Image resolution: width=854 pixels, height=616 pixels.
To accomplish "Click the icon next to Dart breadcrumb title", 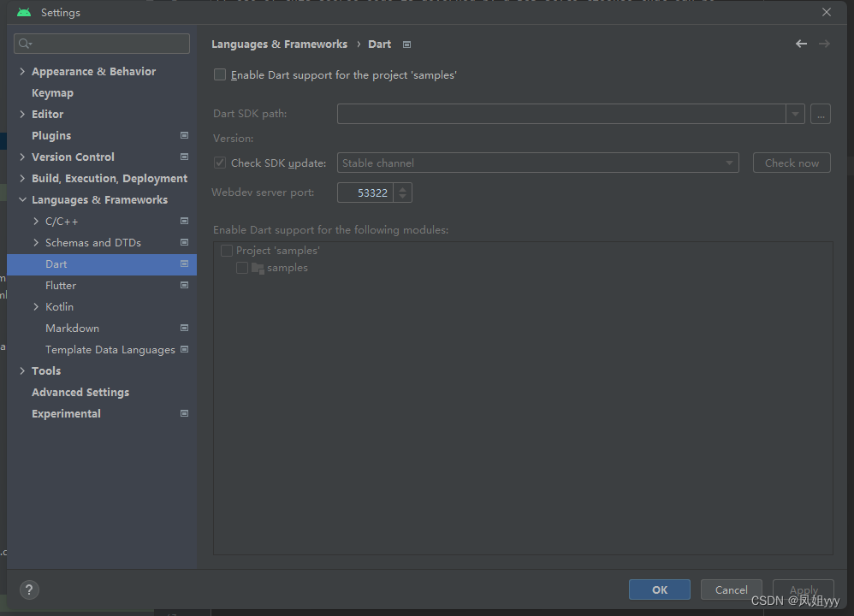I will point(406,44).
